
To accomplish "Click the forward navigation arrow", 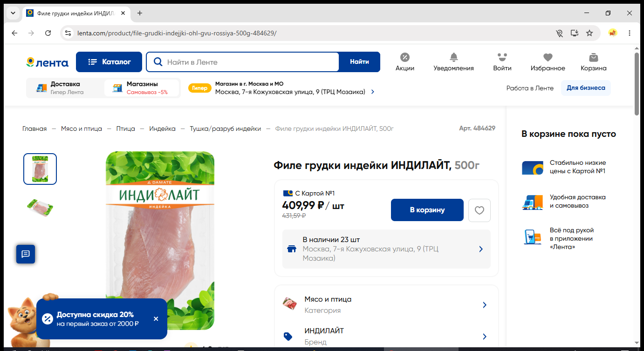I will click(x=31, y=33).
